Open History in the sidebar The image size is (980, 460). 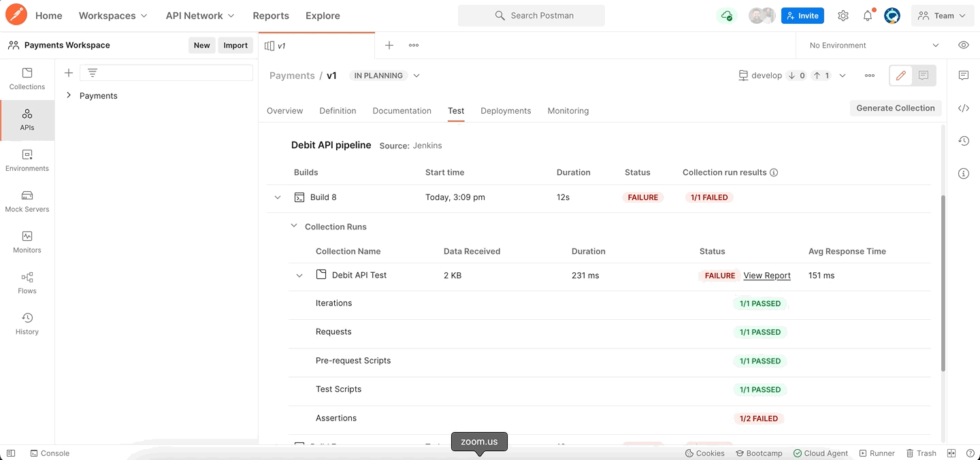(x=27, y=324)
